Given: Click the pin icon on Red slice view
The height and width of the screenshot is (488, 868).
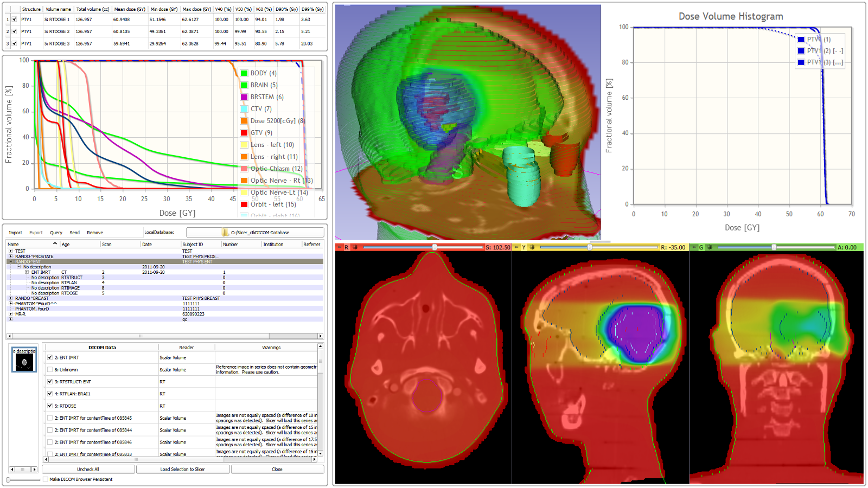Looking at the screenshot, I should click(339, 247).
